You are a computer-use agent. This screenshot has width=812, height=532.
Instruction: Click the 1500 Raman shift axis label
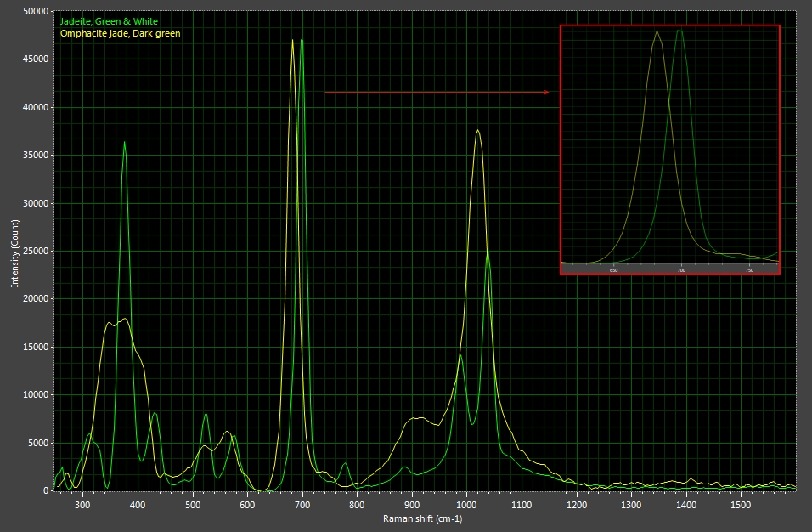coord(741,505)
